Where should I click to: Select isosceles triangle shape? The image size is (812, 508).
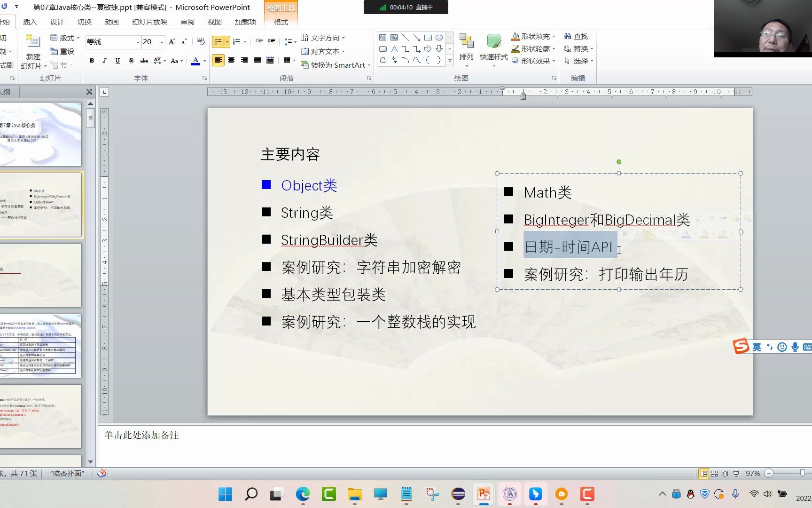[x=394, y=49]
